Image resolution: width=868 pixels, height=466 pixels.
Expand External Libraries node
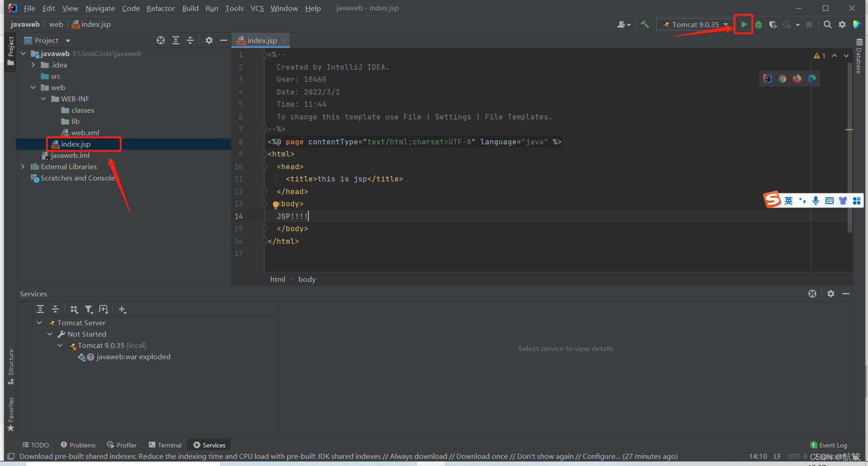[x=23, y=166]
